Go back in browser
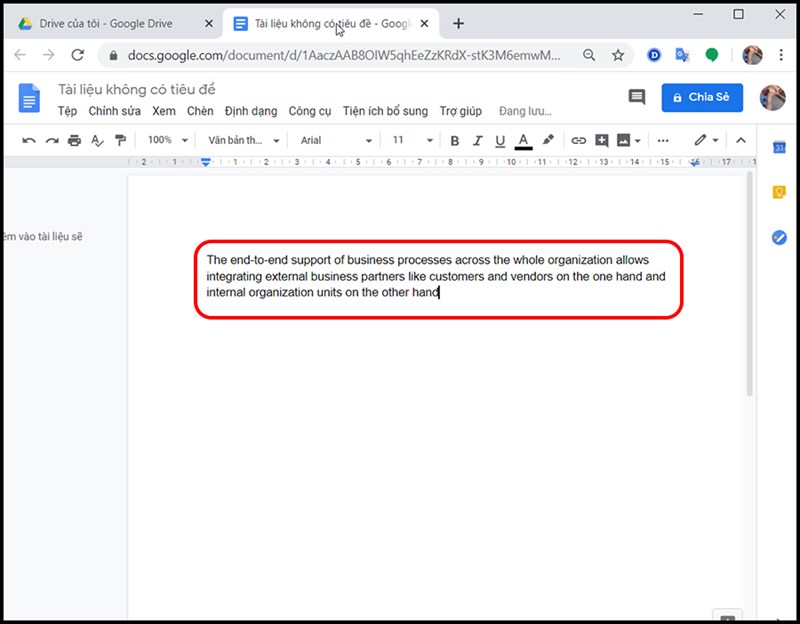 tap(20, 55)
